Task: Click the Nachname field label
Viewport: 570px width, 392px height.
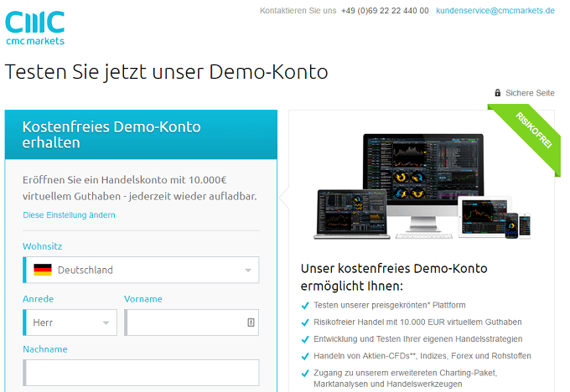Action: [45, 349]
